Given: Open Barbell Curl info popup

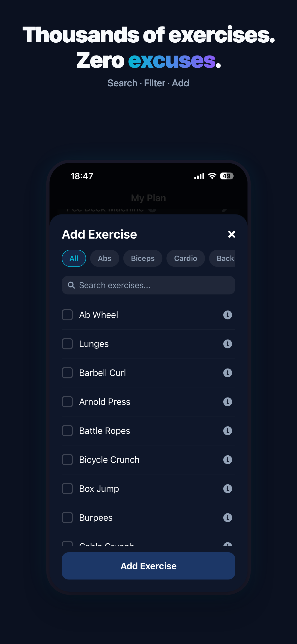Looking at the screenshot, I should pyautogui.click(x=228, y=373).
